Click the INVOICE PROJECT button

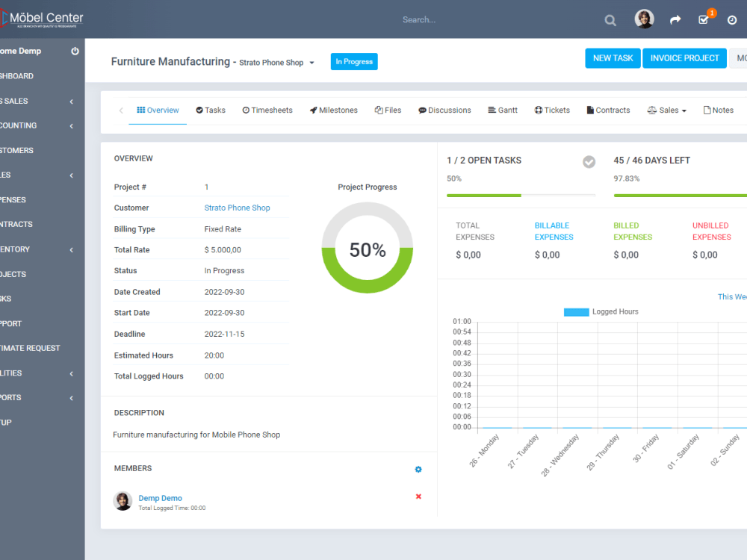pyautogui.click(x=684, y=58)
